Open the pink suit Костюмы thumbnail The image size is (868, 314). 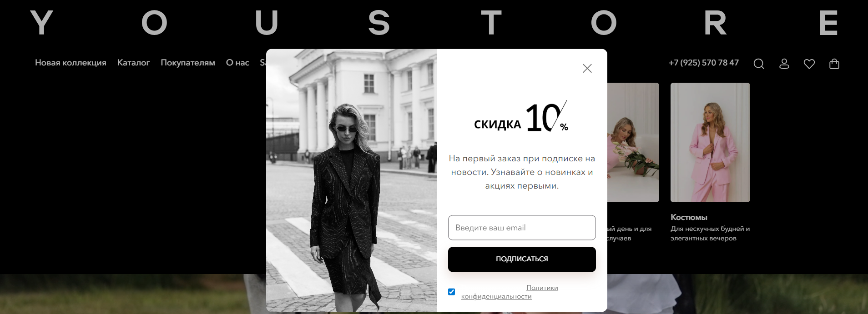(710, 142)
